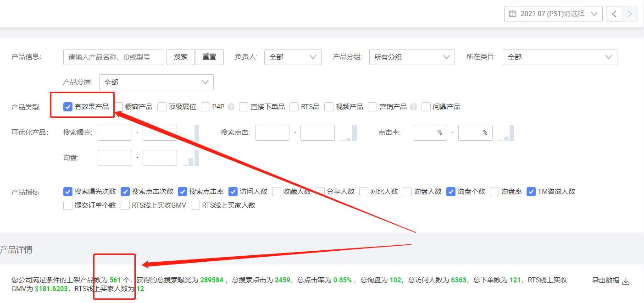The width and height of the screenshot is (644, 303).
Task: Uncheck the 有效果产品 checkbox
Action: (68, 107)
